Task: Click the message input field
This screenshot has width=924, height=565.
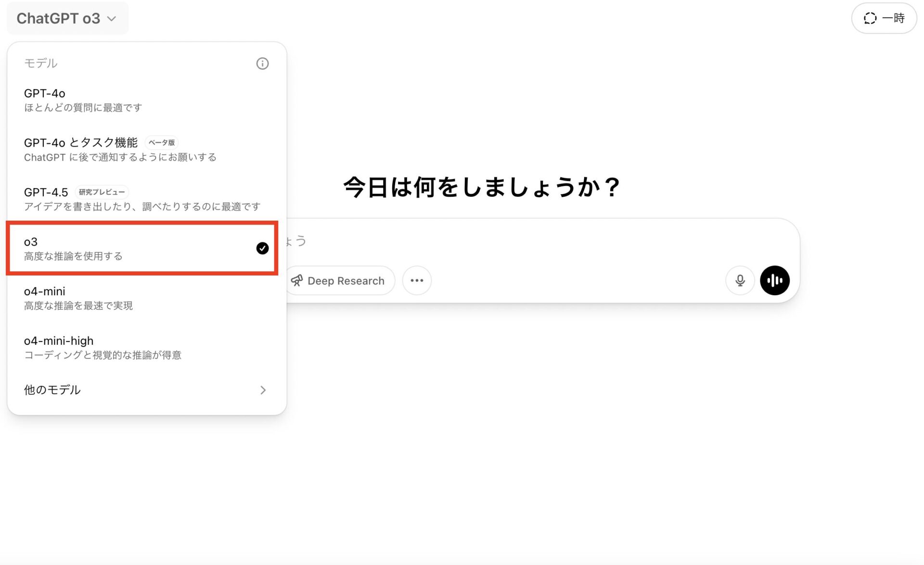Action: 529,240
